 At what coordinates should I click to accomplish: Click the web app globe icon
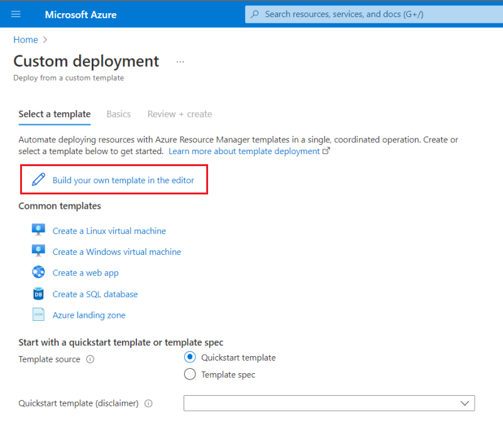tap(38, 272)
